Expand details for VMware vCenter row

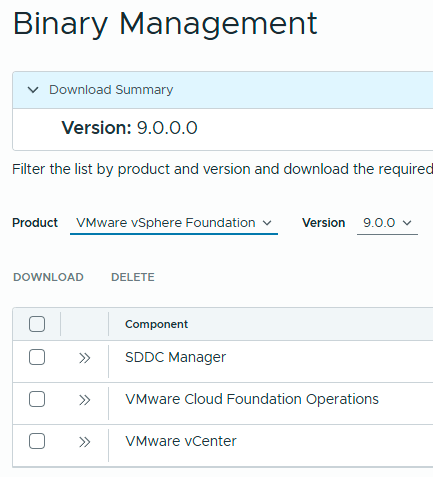pyautogui.click(x=84, y=442)
